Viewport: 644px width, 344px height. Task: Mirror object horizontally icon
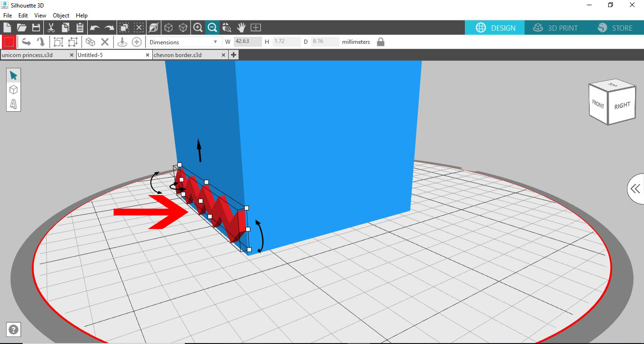pyautogui.click(x=26, y=42)
